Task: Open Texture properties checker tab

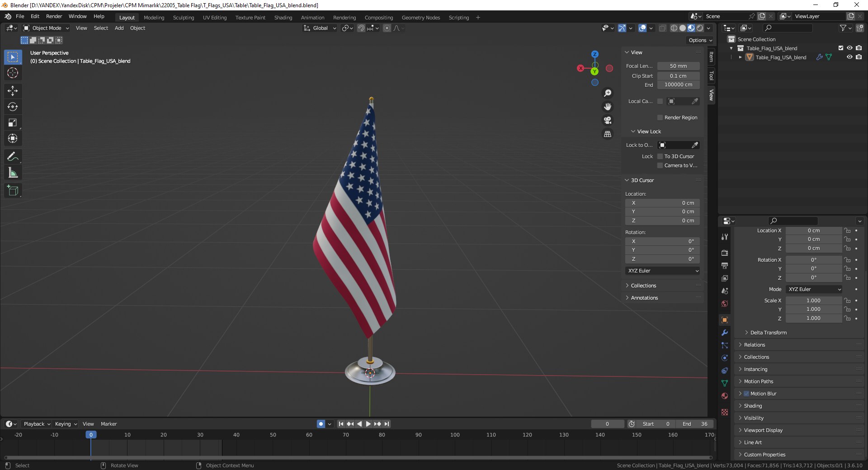Action: coord(725,412)
